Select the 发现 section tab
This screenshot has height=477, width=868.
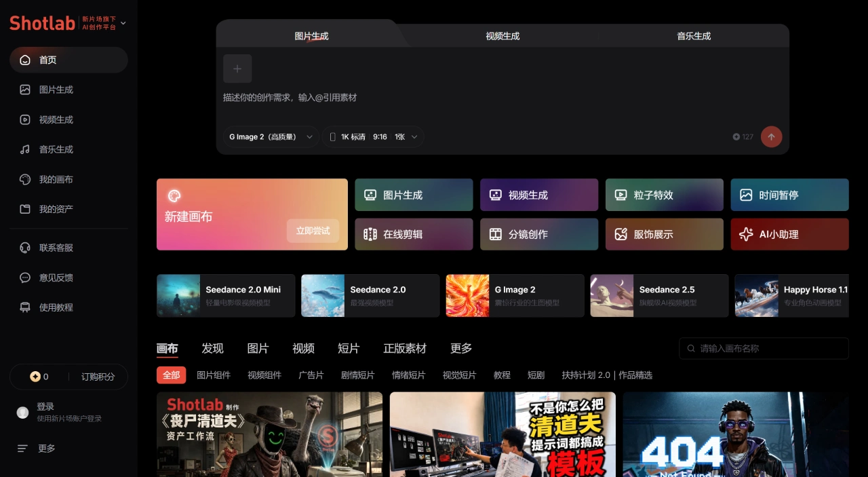click(x=212, y=348)
